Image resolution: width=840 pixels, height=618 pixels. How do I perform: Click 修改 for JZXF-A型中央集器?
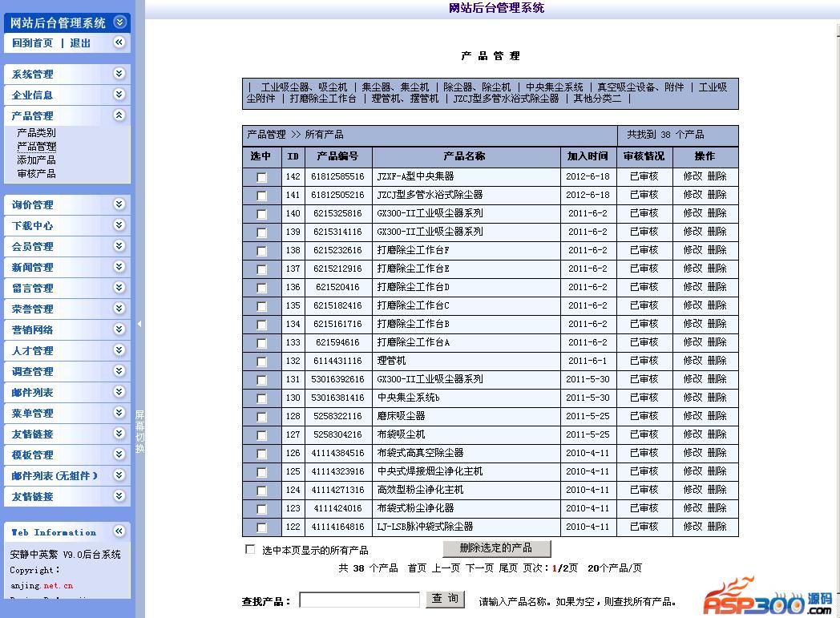pyautogui.click(x=693, y=176)
